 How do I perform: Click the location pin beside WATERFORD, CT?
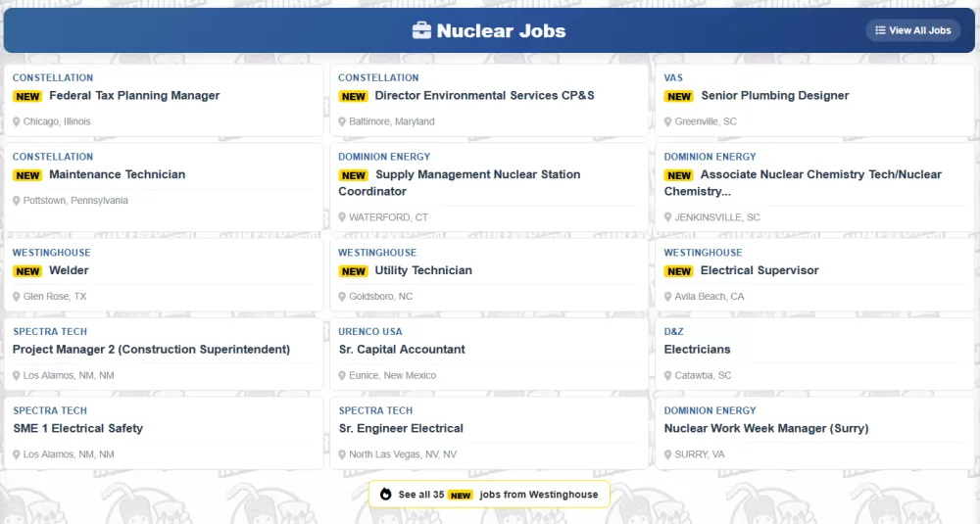[x=342, y=217]
